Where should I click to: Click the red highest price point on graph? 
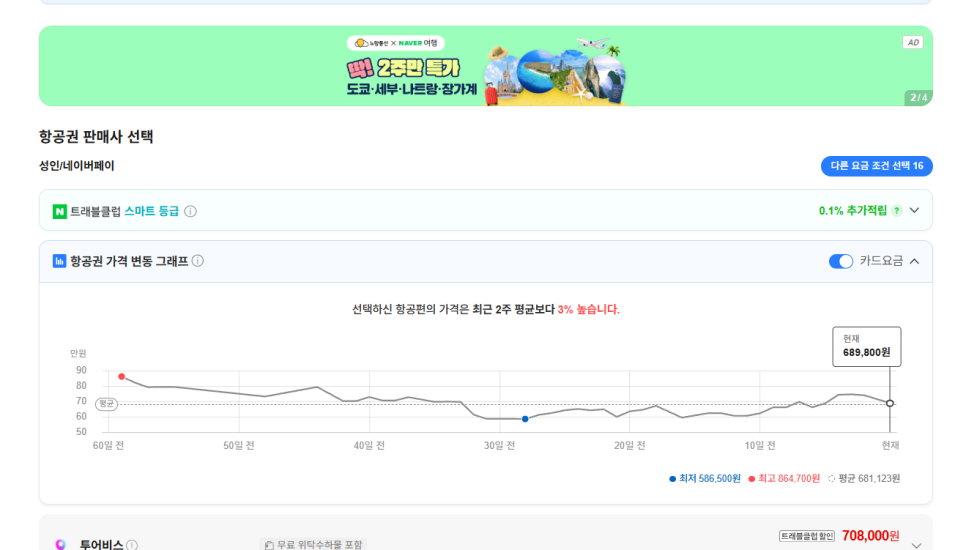[122, 376]
